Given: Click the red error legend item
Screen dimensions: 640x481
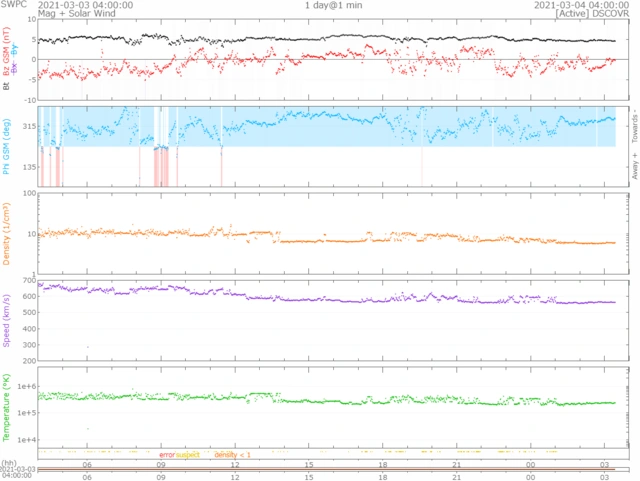Looking at the screenshot, I should pyautogui.click(x=166, y=454).
